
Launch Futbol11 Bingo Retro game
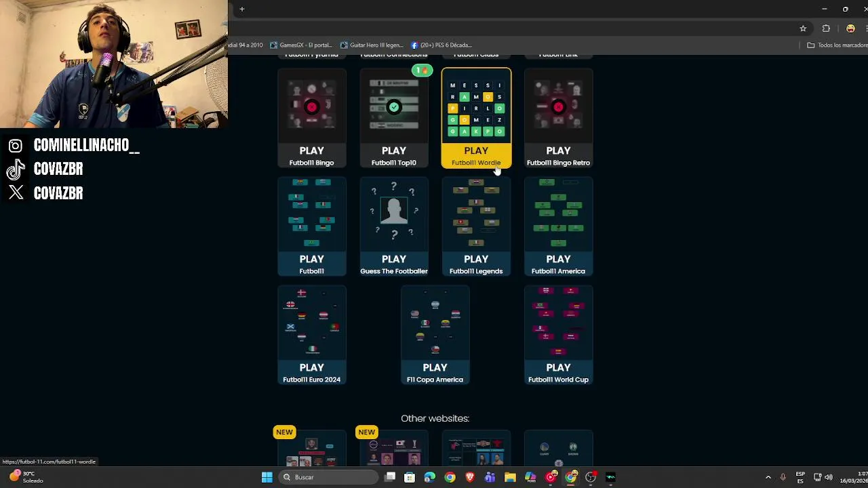click(x=558, y=118)
